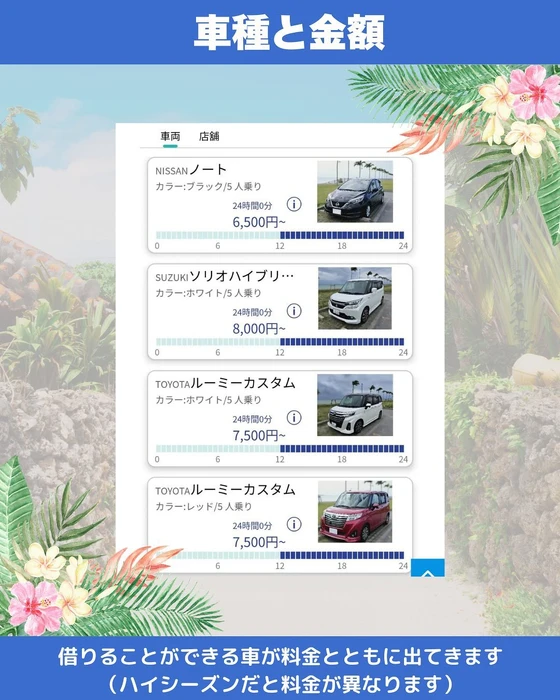Click the 7,500円~ price of white ルーミー
Screen dimensions: 560x700
coord(259,435)
